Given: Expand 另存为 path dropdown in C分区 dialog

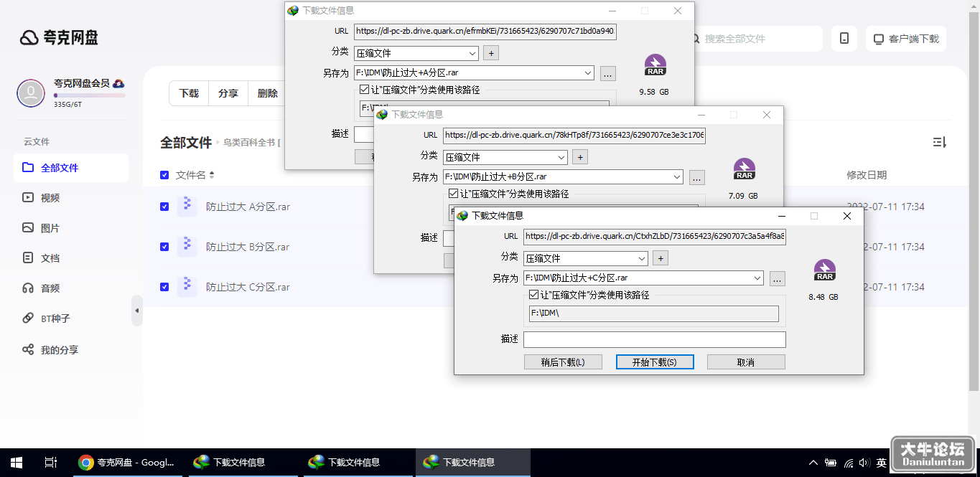Looking at the screenshot, I should (757, 278).
